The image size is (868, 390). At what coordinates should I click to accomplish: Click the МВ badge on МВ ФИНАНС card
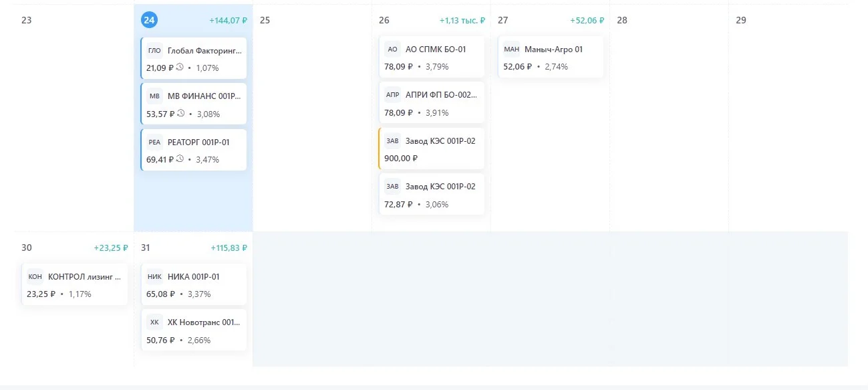pos(154,96)
